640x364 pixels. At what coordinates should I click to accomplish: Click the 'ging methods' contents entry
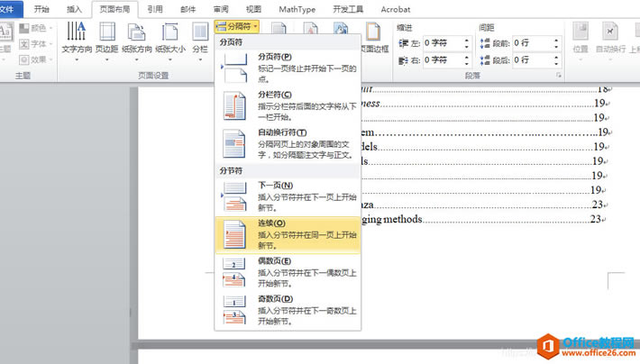[x=392, y=220]
